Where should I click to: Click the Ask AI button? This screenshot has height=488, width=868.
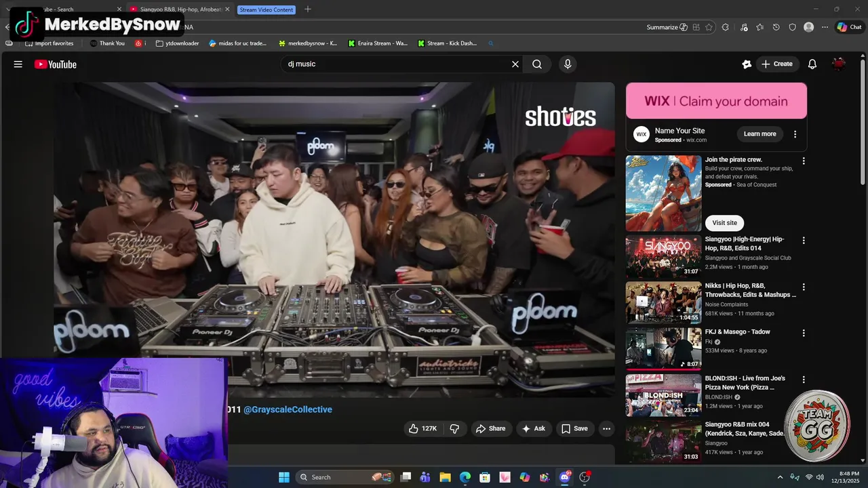click(x=533, y=428)
